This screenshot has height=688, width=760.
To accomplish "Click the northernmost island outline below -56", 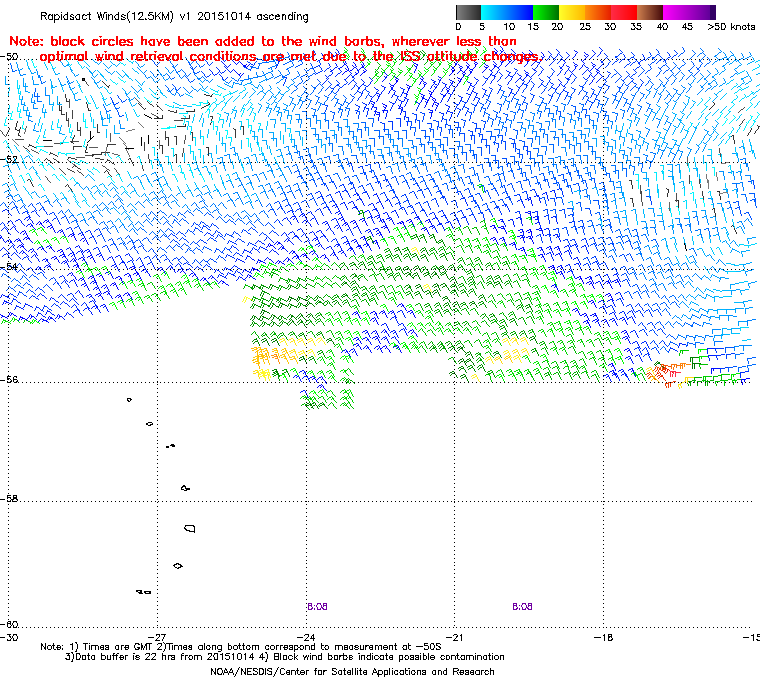I will pos(129,400).
